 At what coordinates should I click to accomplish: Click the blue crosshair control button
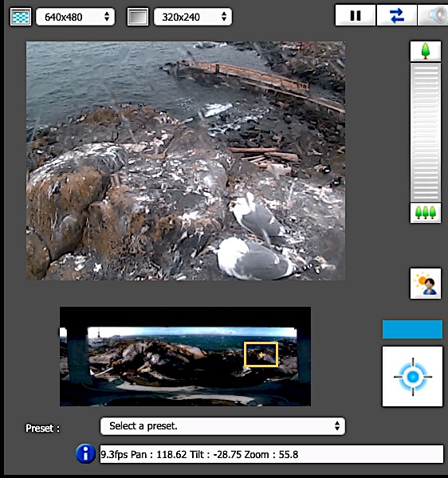pyautogui.click(x=412, y=377)
